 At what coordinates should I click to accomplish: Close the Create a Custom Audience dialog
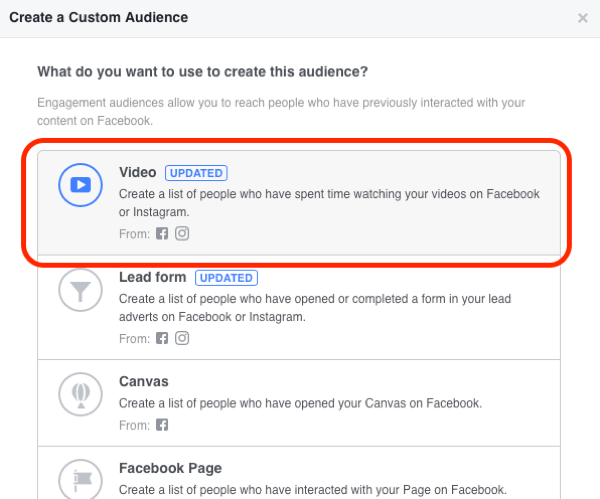[582, 18]
